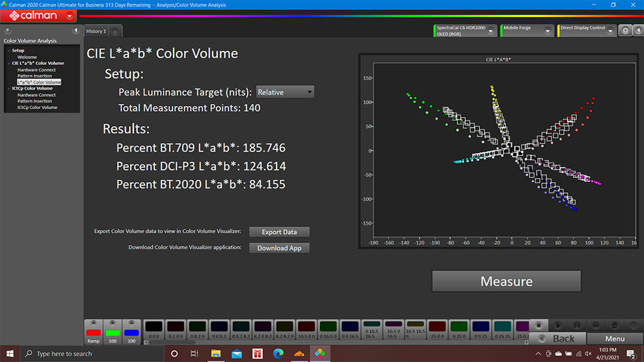Click the large Measure button
The height and width of the screenshot is (362, 644).
point(506,281)
